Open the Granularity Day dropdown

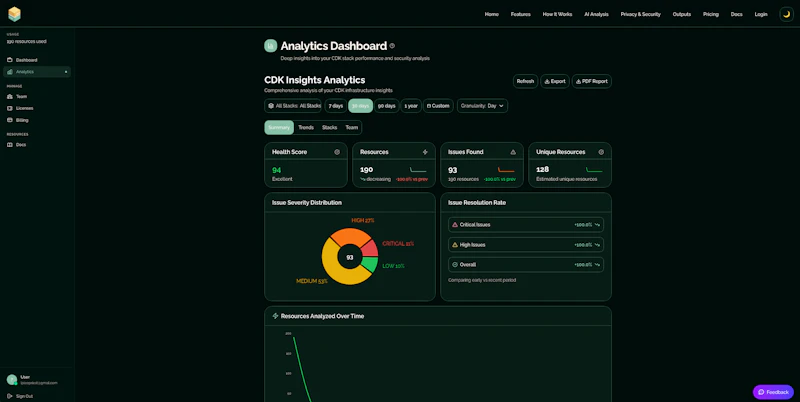tap(482, 106)
